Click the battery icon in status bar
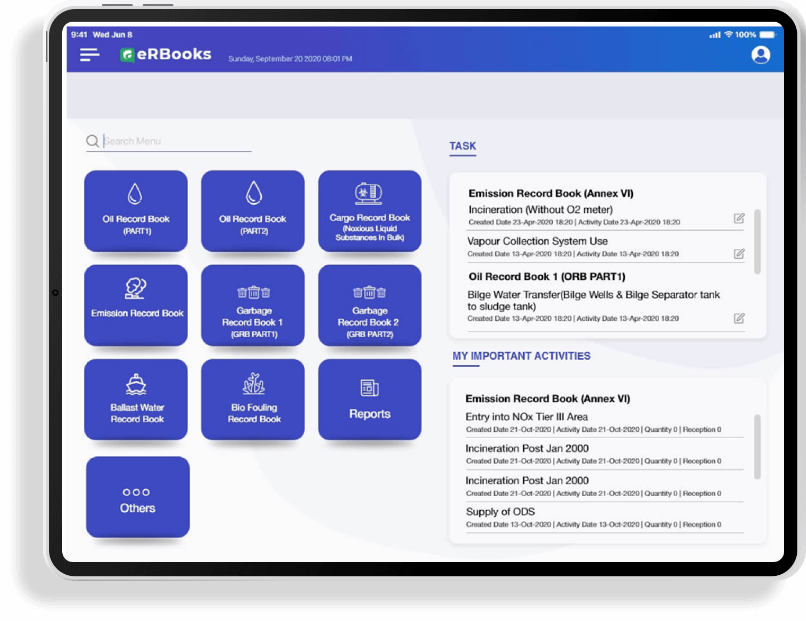This screenshot has width=806, height=621. [x=767, y=34]
